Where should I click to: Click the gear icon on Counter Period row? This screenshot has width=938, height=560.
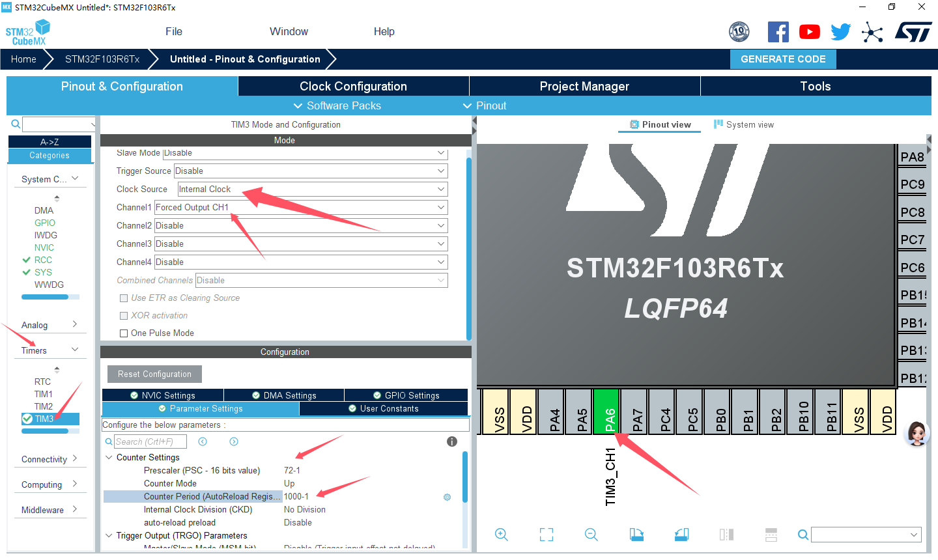click(447, 497)
